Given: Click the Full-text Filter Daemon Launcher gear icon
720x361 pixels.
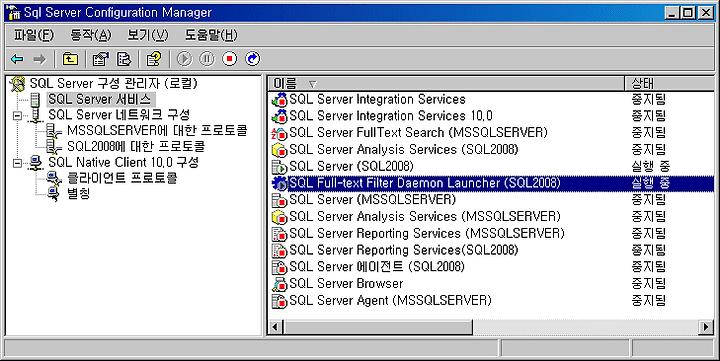Looking at the screenshot, I should click(279, 183).
